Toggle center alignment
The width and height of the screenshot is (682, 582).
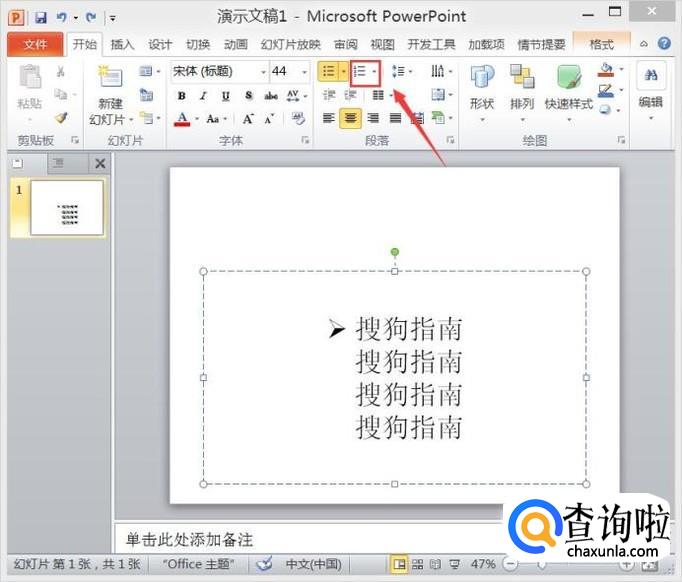(x=351, y=118)
